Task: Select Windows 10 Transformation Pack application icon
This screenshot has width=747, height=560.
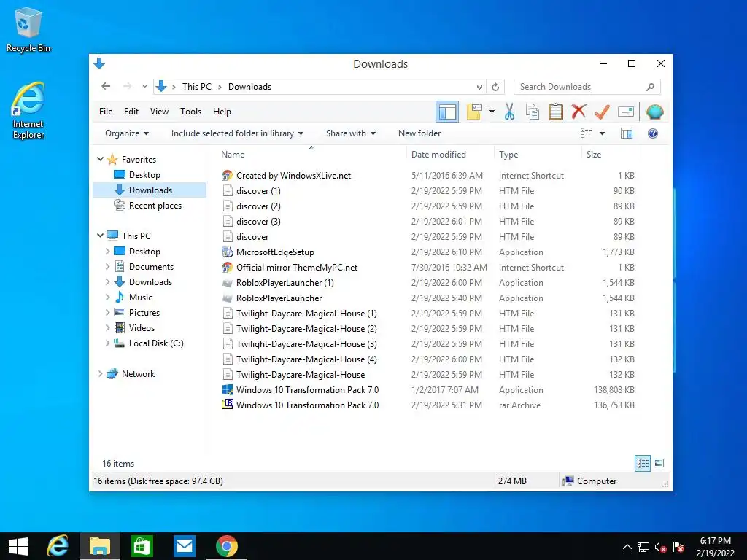Action: click(228, 389)
